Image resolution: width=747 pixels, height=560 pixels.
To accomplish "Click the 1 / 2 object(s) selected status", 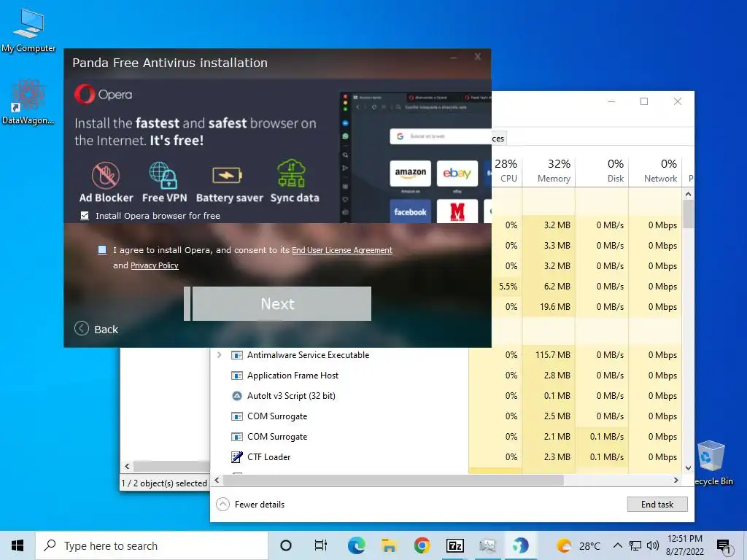I will coord(164,483).
